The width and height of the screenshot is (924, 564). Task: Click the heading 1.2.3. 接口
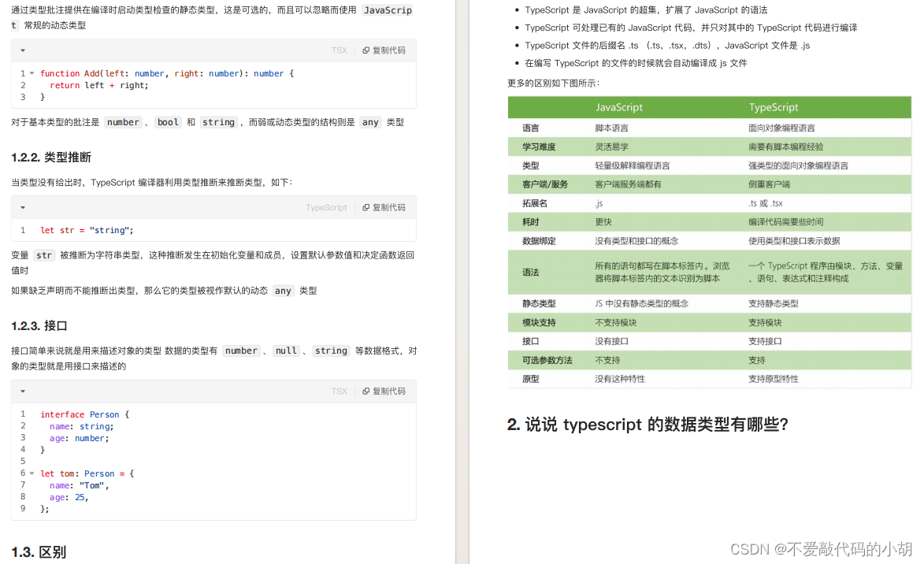click(x=39, y=326)
